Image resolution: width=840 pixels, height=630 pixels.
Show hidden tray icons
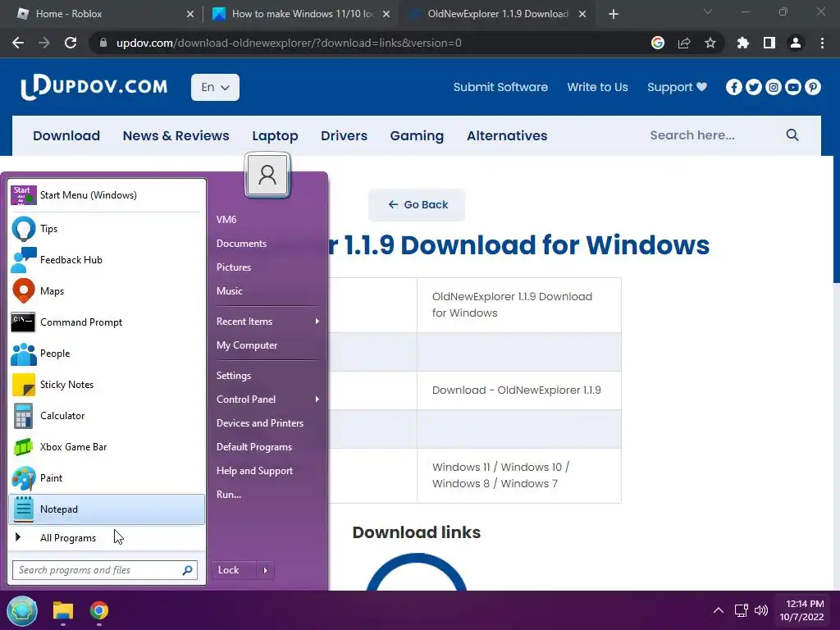pyautogui.click(x=719, y=610)
